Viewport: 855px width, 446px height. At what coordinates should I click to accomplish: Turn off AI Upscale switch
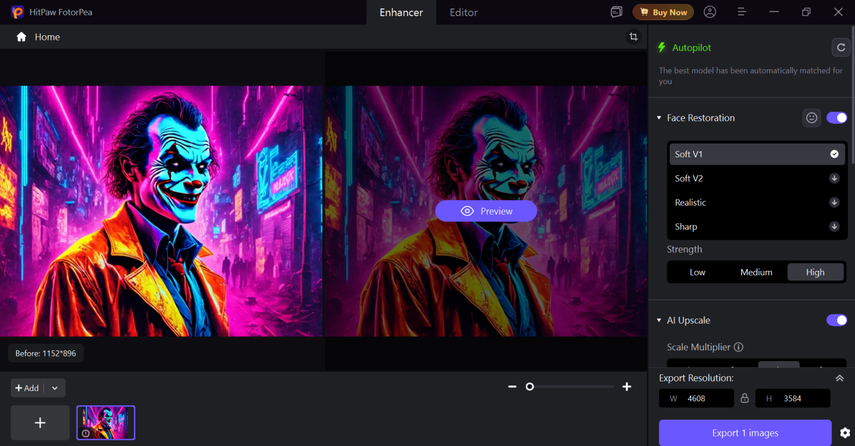pos(836,320)
